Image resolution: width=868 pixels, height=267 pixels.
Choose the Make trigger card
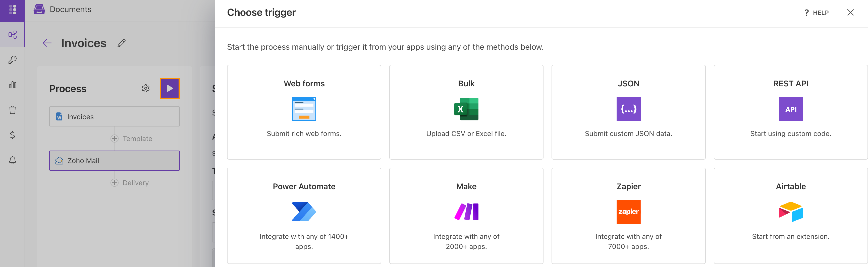tap(466, 216)
